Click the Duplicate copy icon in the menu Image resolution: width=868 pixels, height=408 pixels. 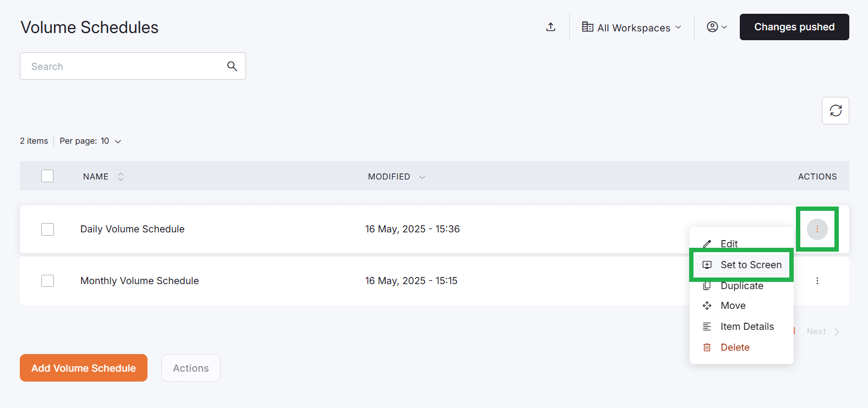[x=707, y=285]
